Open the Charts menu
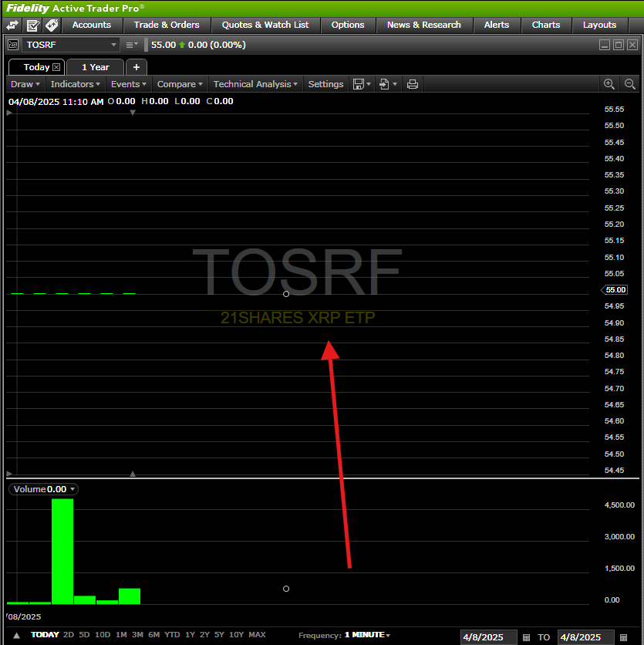 pos(546,25)
